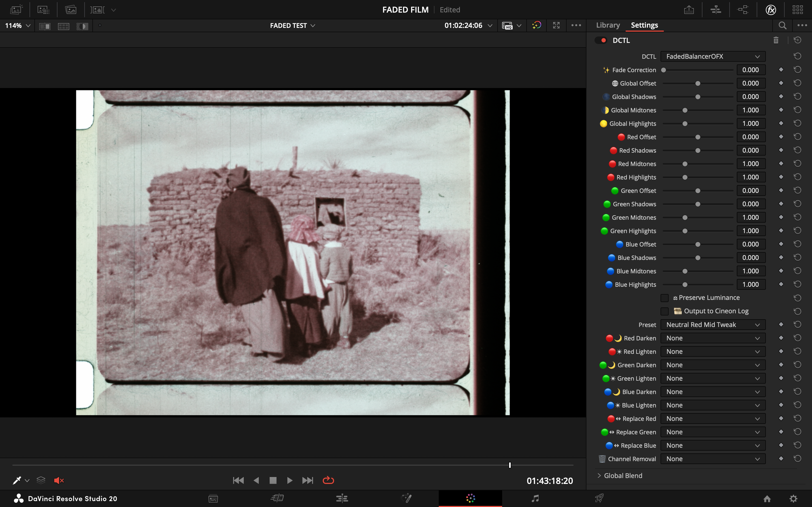Open the FadedBalancerOFX DCTL dropdown
Viewport: 812px width, 507px height.
coord(713,56)
